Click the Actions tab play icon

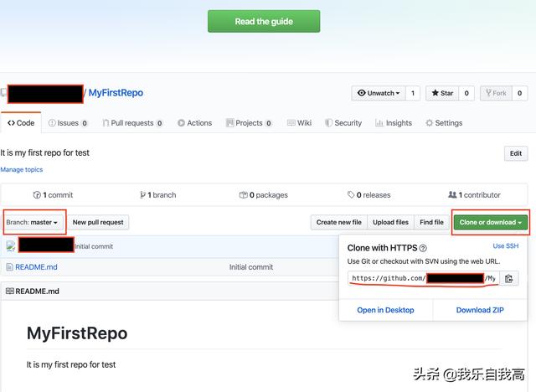pos(181,123)
